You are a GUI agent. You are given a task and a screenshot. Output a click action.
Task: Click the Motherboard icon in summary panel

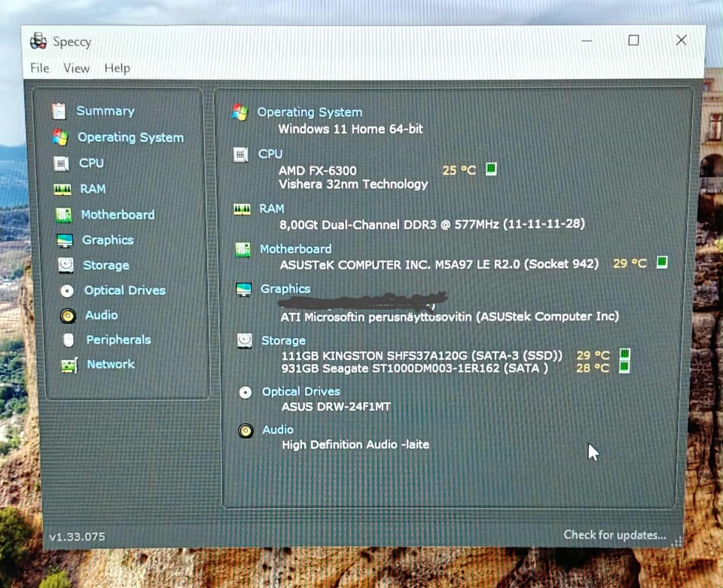tap(243, 250)
